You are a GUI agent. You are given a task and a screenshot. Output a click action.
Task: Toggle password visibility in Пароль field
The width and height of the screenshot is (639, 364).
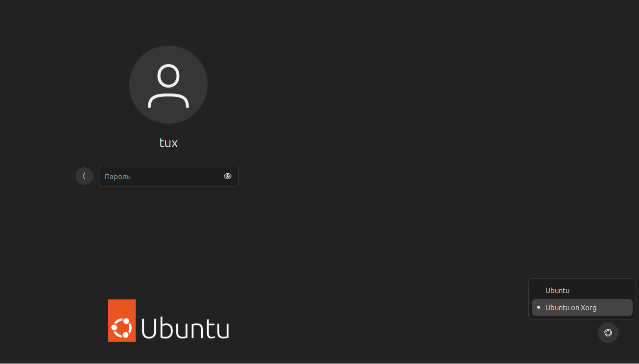pos(228,176)
